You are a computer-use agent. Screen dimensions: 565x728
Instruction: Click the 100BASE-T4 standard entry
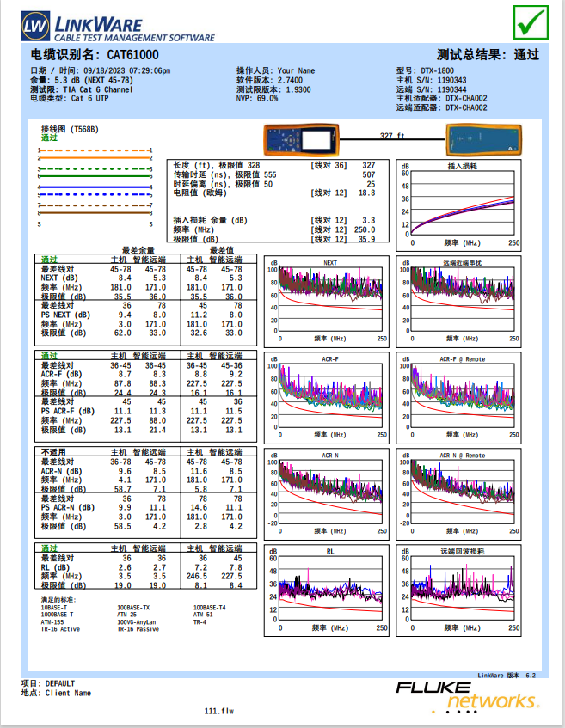coord(210,608)
